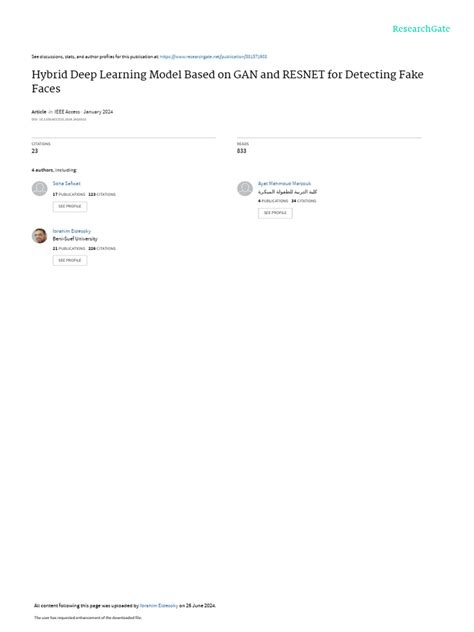
Task: Click the citations count 23
Action: 35,151
